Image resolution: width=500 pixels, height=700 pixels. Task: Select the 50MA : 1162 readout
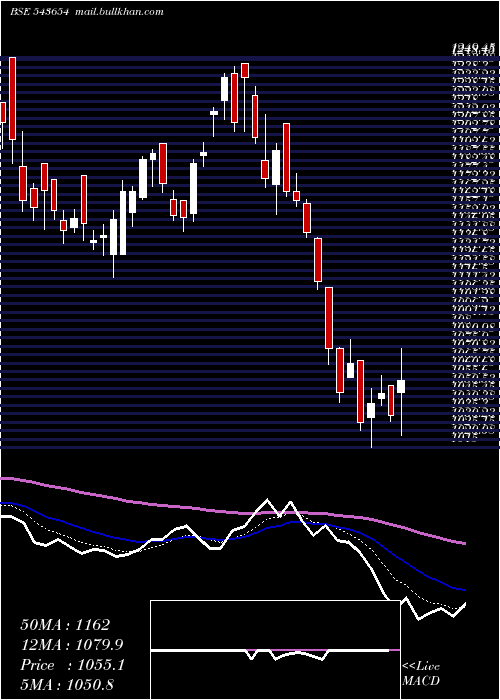click(x=65, y=625)
